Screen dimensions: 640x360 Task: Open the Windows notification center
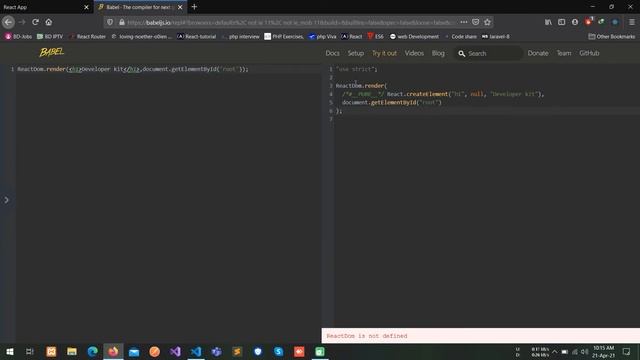coord(627,351)
